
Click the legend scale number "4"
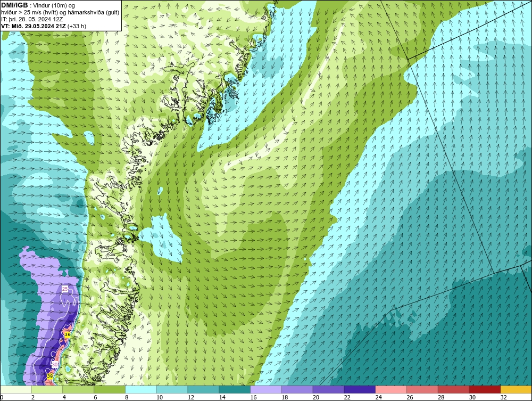coord(64,397)
